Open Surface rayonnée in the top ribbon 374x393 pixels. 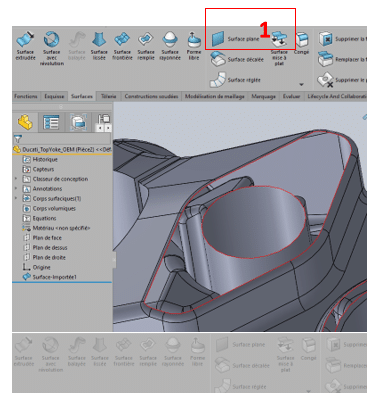tap(170, 46)
